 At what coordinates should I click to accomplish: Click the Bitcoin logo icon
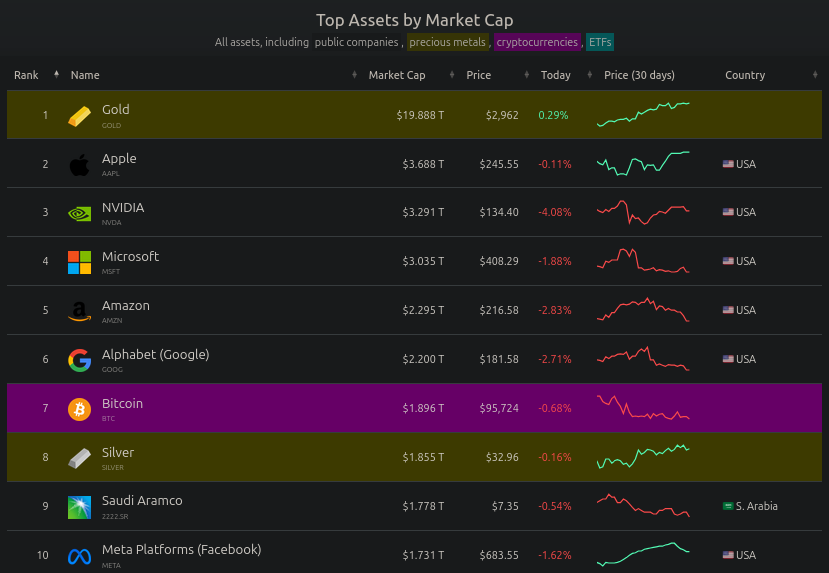(79, 409)
